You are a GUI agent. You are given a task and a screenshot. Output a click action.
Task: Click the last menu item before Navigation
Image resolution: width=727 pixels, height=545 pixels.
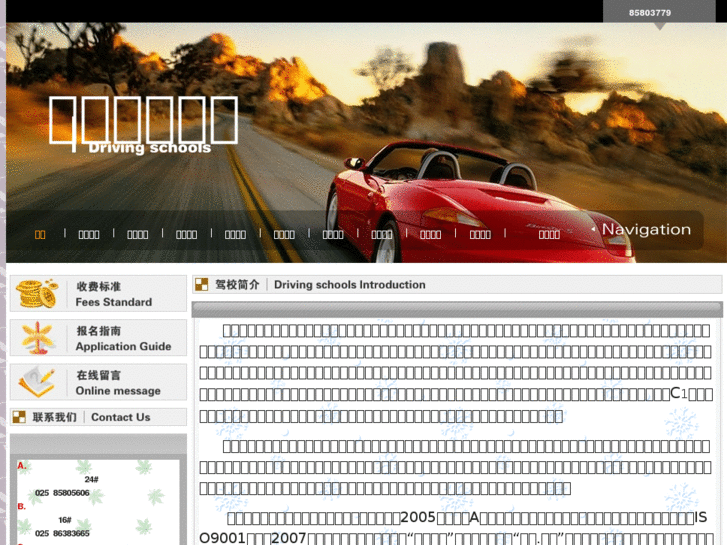pyautogui.click(x=549, y=234)
